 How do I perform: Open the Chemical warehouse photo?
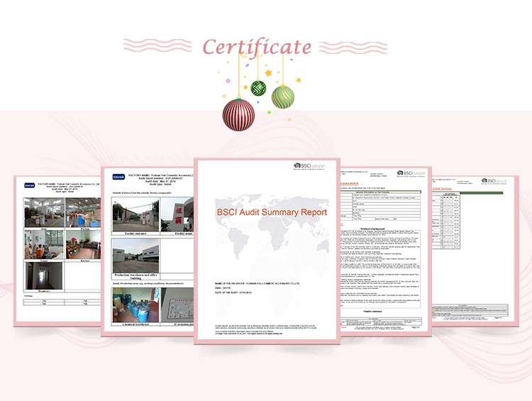135,305
